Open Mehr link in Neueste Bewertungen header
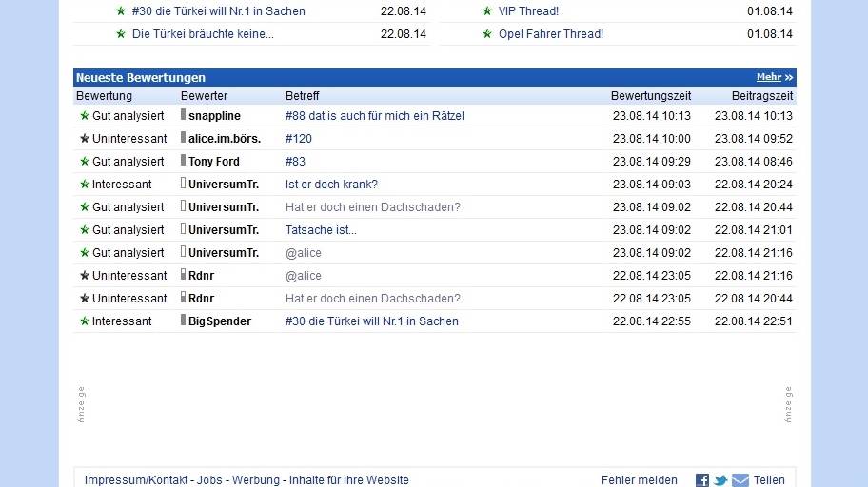 [769, 77]
